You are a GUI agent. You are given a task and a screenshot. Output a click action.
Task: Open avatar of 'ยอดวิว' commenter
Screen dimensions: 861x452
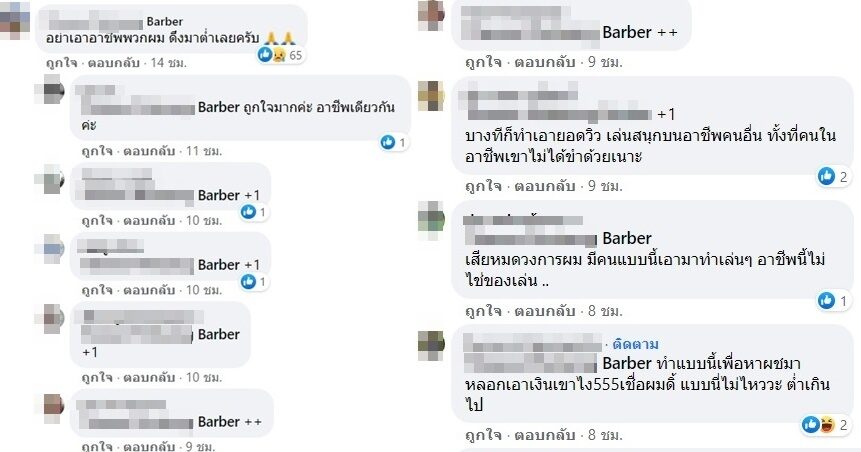[x=432, y=96]
